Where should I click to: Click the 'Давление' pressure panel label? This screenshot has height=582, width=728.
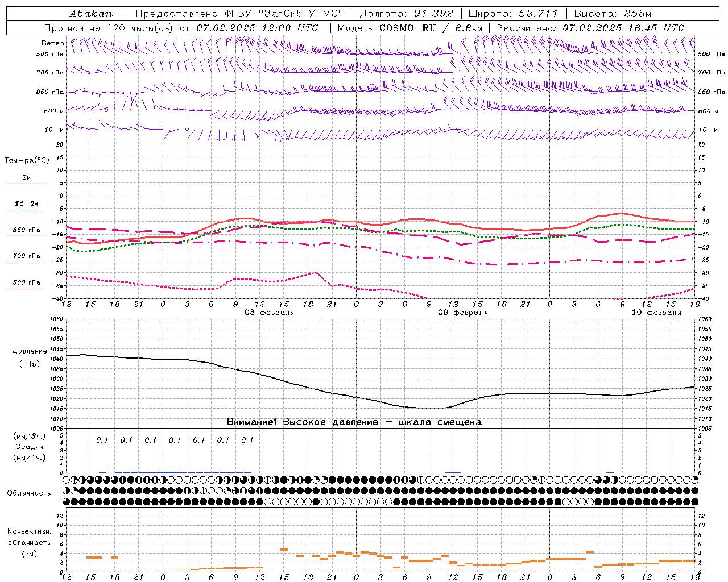[30, 351]
